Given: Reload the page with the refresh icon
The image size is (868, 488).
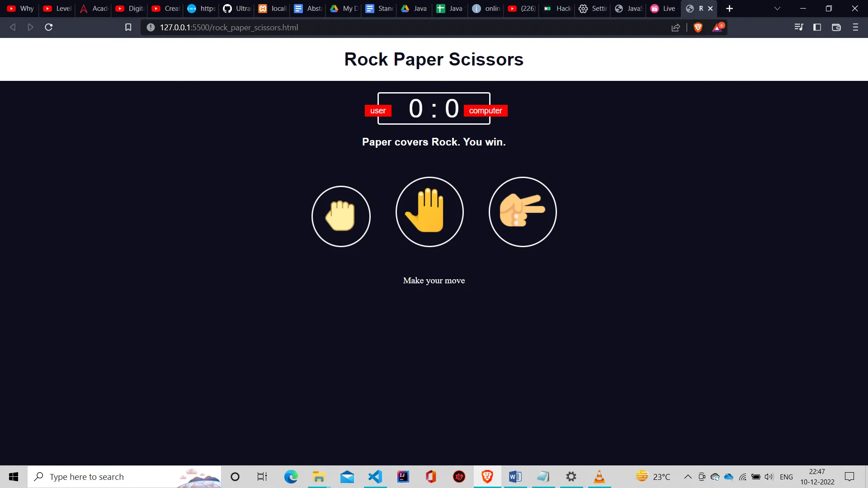Looking at the screenshot, I should click(48, 27).
